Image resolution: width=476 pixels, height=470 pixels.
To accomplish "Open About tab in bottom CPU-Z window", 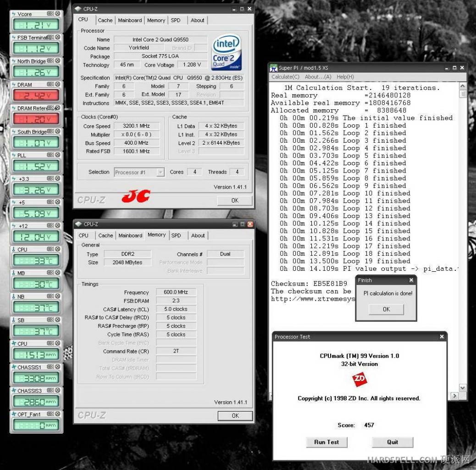I will tap(198, 235).
